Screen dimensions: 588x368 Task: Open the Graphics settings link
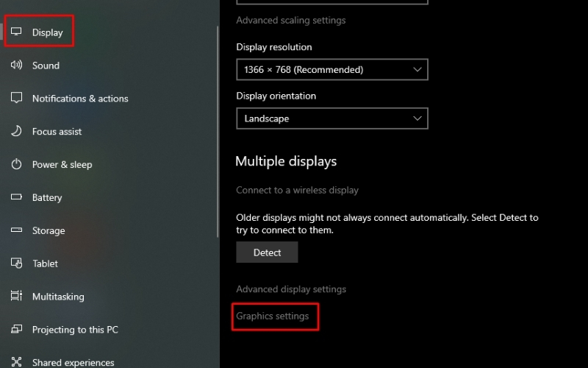pos(273,316)
